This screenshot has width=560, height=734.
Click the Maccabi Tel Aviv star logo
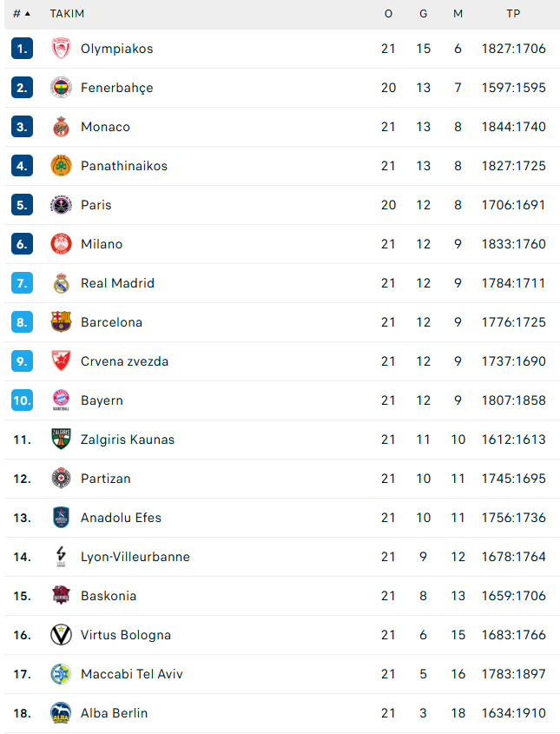tap(61, 674)
